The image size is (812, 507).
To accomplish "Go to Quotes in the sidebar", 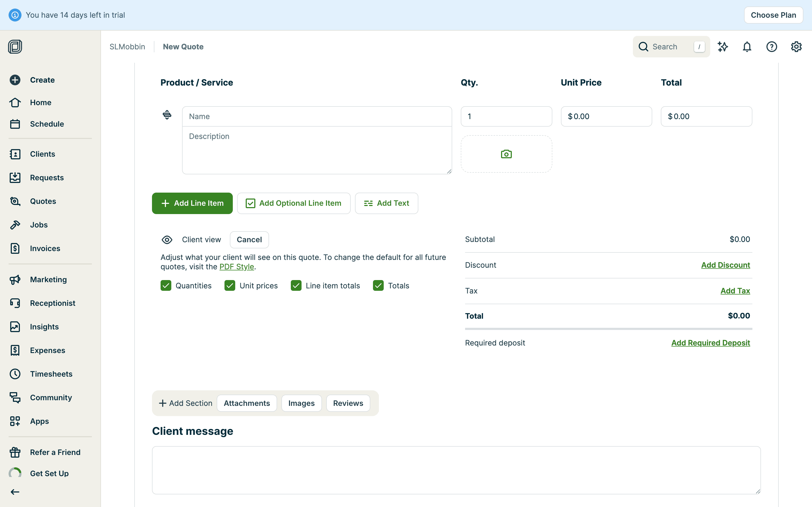I will point(43,201).
